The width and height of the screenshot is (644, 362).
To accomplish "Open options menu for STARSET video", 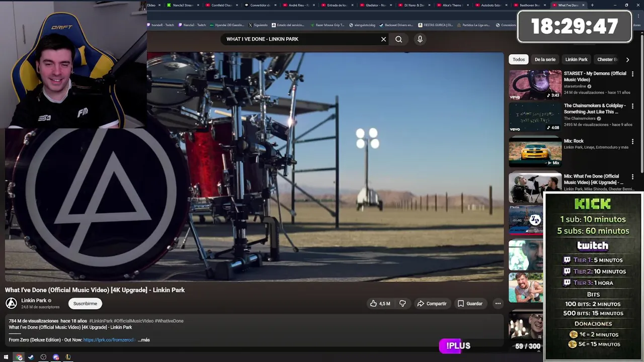I will pos(632,74).
